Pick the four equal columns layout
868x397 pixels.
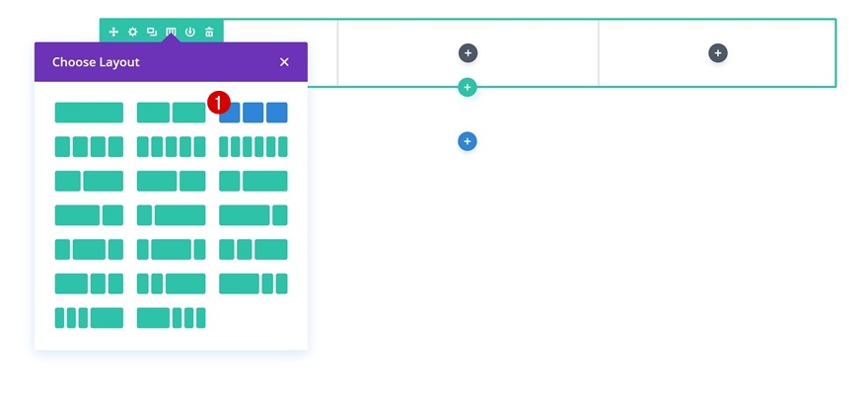pyautogui.click(x=89, y=147)
